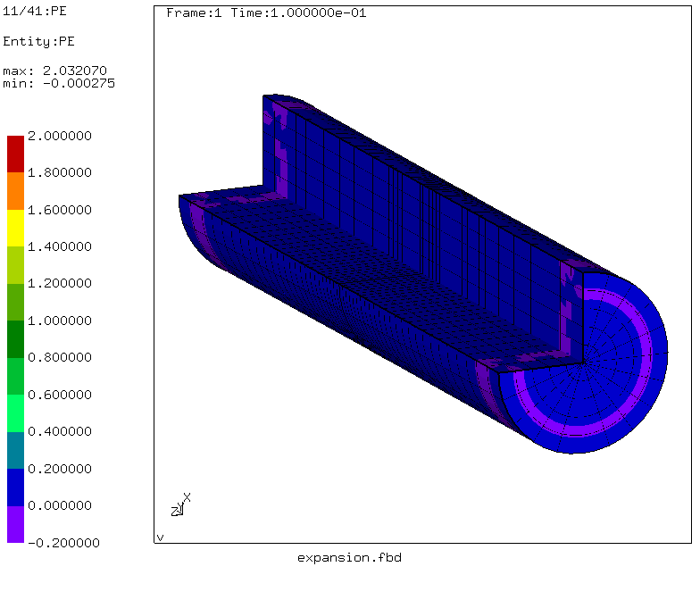Click the 'expansion.fbd' file name caption
The width and height of the screenshot is (700, 600).
(x=350, y=558)
